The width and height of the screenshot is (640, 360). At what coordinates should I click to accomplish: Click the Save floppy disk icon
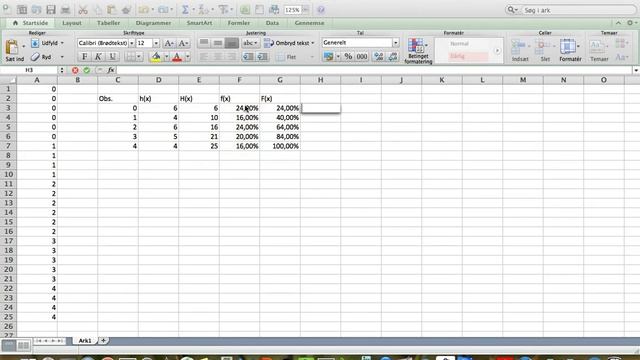(51, 10)
